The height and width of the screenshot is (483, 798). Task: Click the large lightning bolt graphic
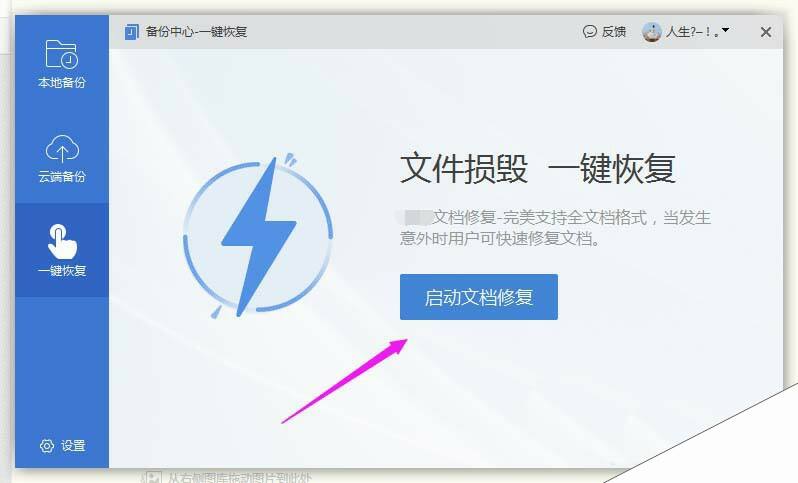pyautogui.click(x=258, y=235)
